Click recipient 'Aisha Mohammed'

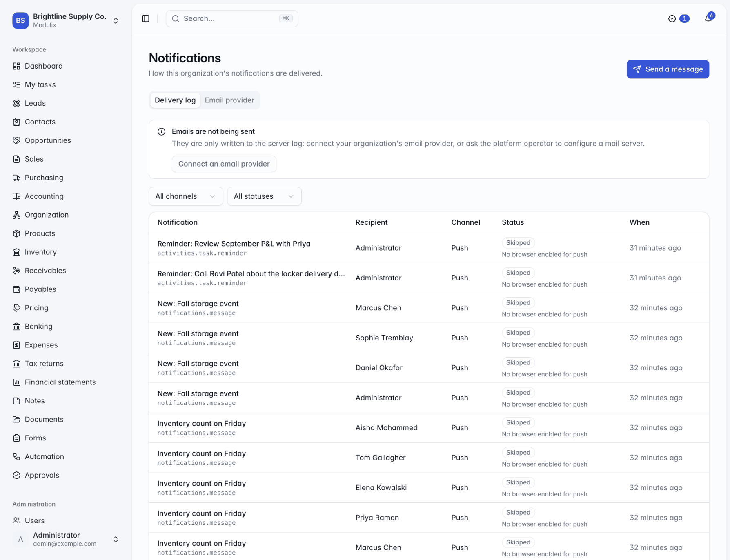pos(386,428)
